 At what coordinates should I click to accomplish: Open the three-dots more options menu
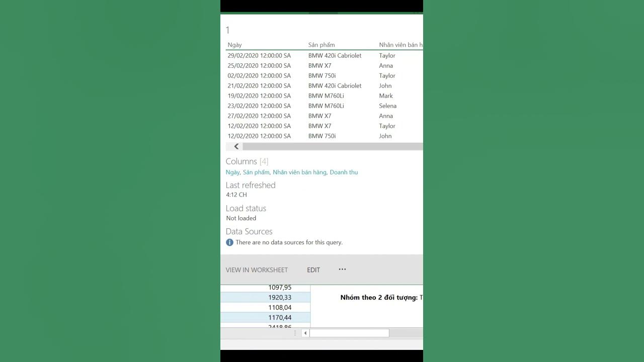point(342,269)
